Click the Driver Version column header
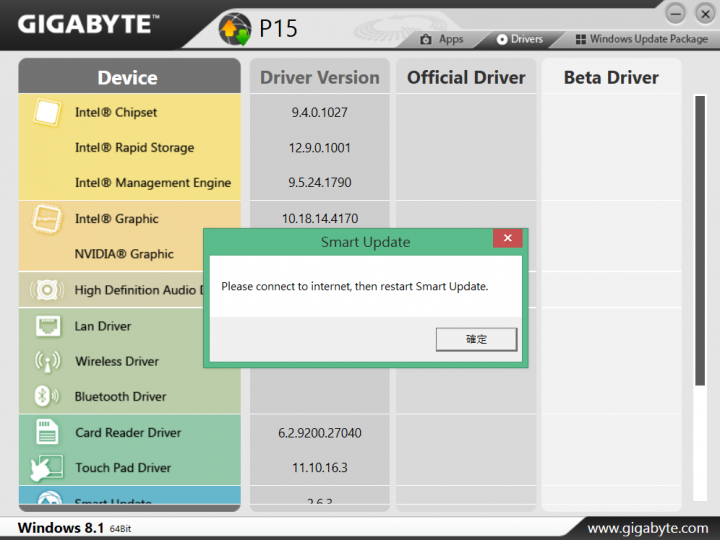720x540 pixels. 320,76
